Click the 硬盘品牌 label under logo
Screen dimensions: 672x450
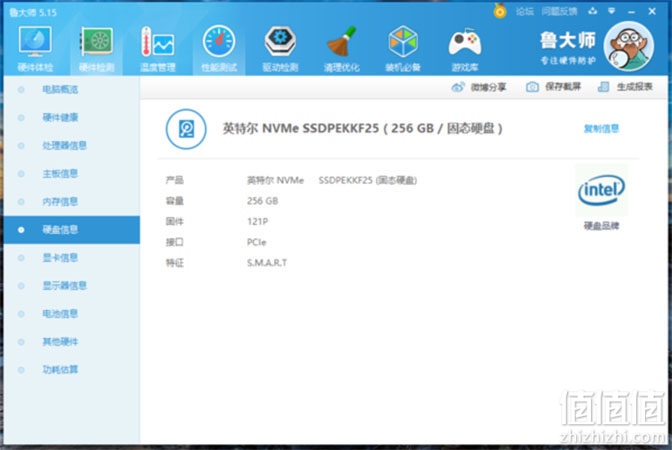(601, 226)
